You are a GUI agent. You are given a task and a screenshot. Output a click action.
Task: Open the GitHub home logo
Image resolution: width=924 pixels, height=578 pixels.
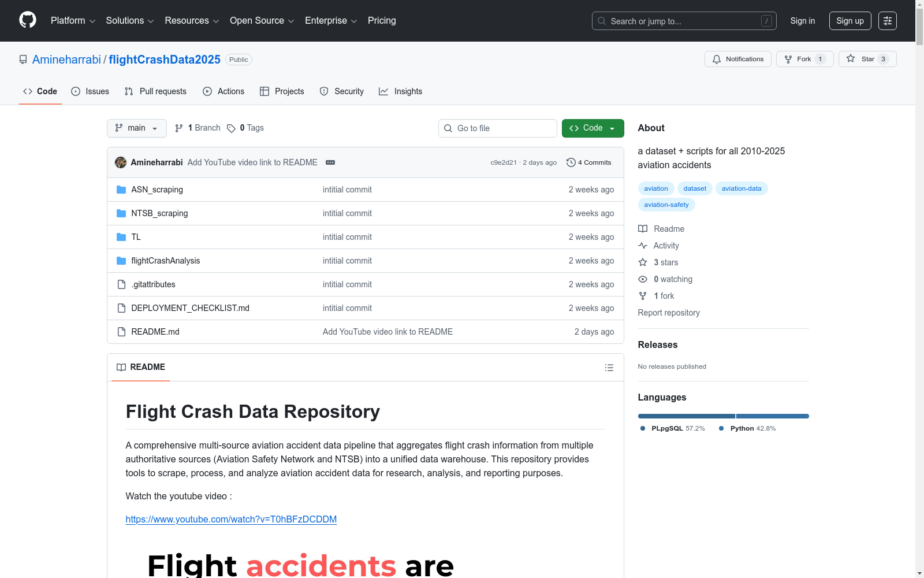pos(28,20)
